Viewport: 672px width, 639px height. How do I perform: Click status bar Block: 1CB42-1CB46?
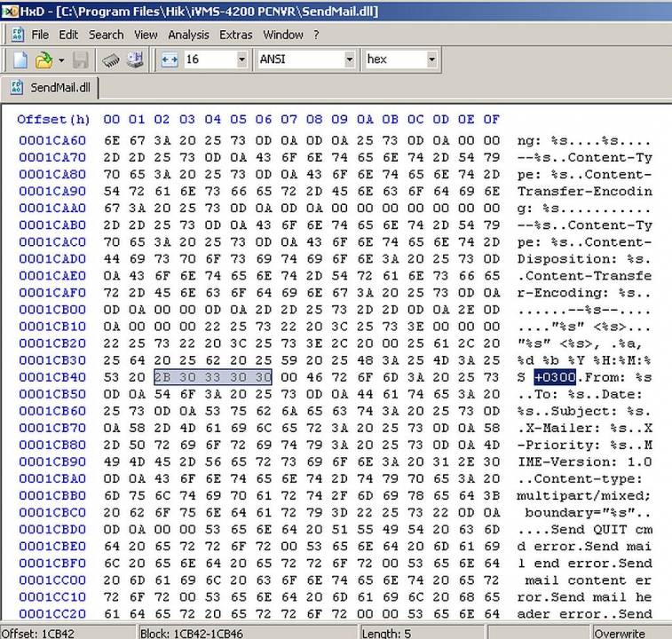(x=191, y=633)
